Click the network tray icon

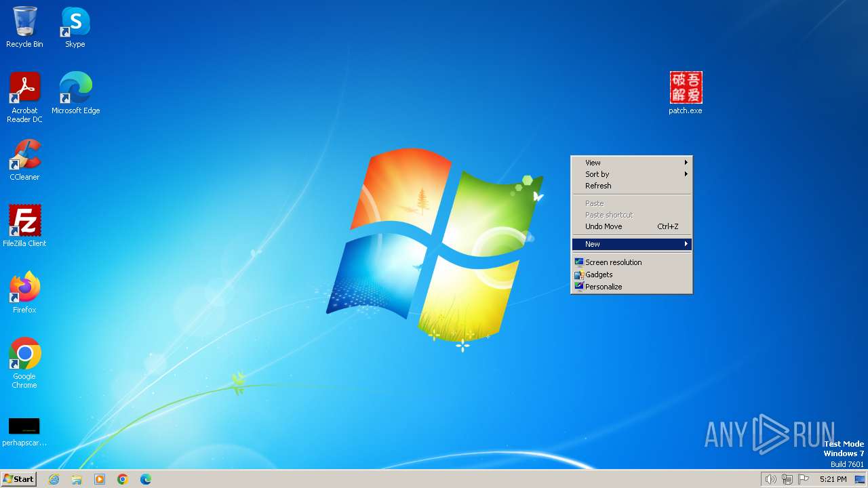tap(787, 479)
